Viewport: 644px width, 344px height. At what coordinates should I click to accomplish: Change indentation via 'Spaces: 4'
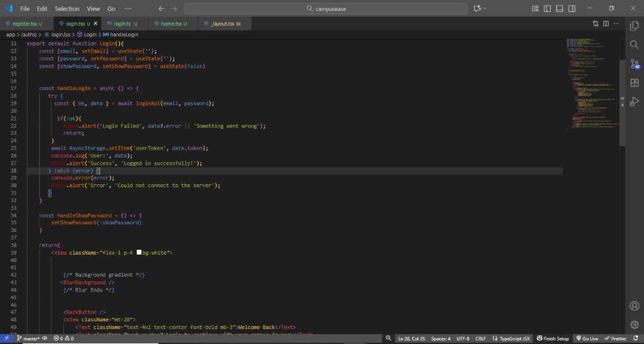coord(441,339)
